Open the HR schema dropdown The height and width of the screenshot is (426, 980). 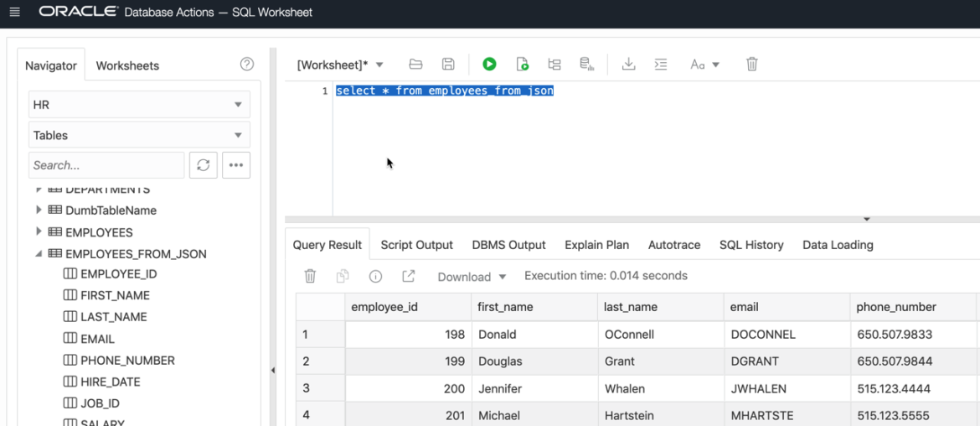(x=139, y=105)
